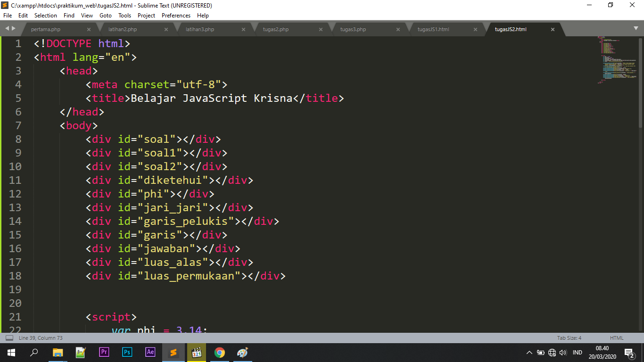Open the Preferences menu
The width and height of the screenshot is (644, 362).
[x=175, y=15]
